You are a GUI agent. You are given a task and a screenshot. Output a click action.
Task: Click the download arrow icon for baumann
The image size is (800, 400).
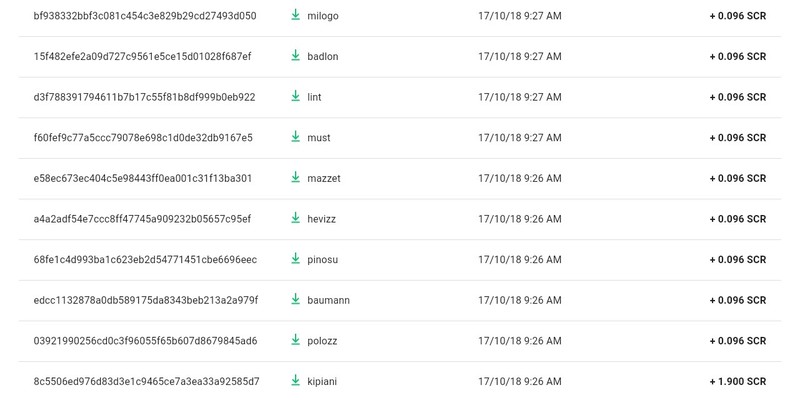coord(295,299)
